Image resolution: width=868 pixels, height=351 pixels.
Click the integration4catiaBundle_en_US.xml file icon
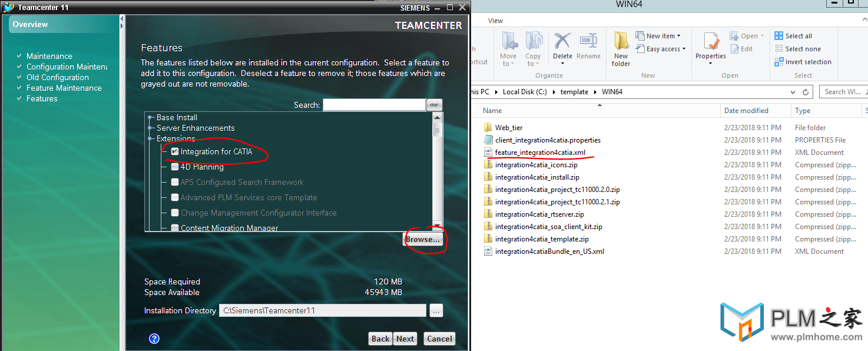tap(488, 251)
